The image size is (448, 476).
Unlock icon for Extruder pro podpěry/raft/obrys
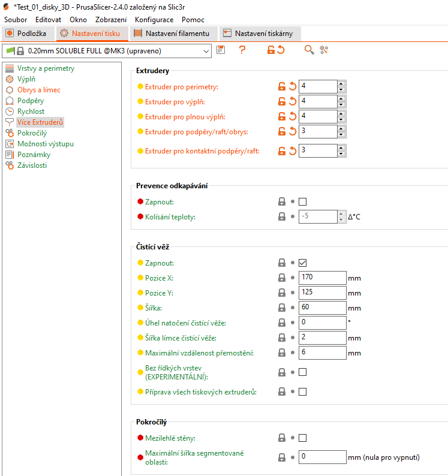[281, 131]
